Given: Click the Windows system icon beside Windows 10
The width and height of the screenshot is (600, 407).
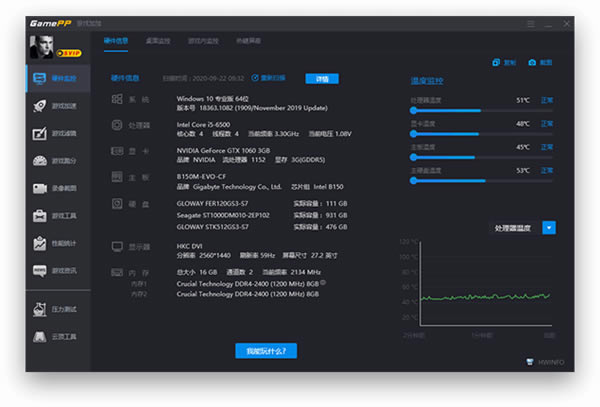Looking at the screenshot, I should tap(117, 99).
